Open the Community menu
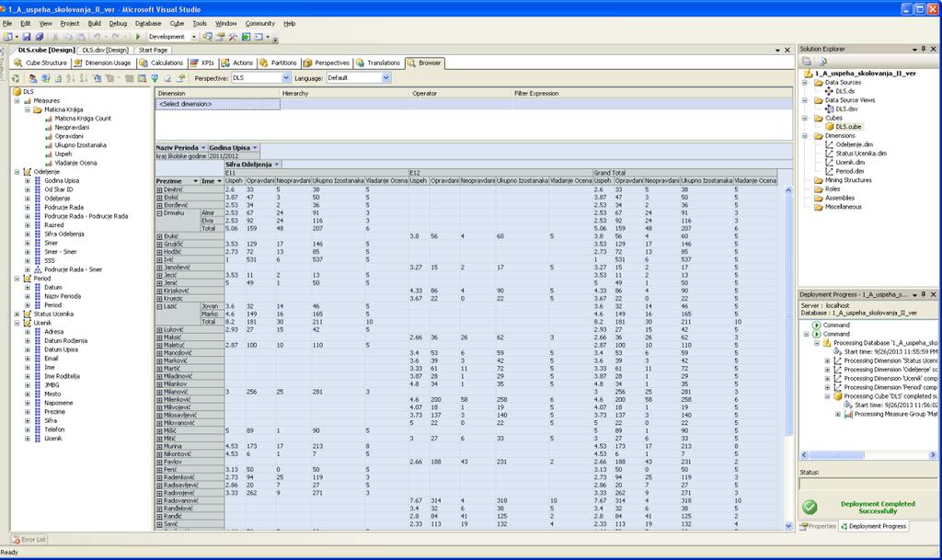The height and width of the screenshot is (560, 942). click(259, 23)
